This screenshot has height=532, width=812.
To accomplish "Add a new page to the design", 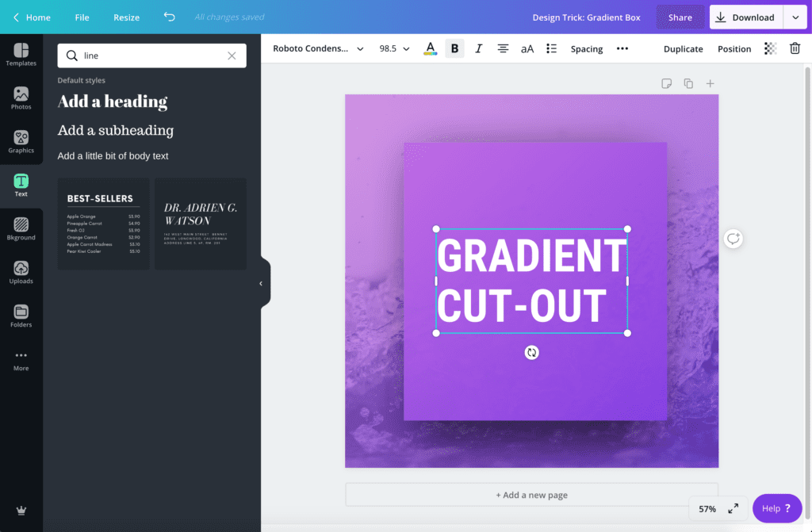I will tap(531, 494).
